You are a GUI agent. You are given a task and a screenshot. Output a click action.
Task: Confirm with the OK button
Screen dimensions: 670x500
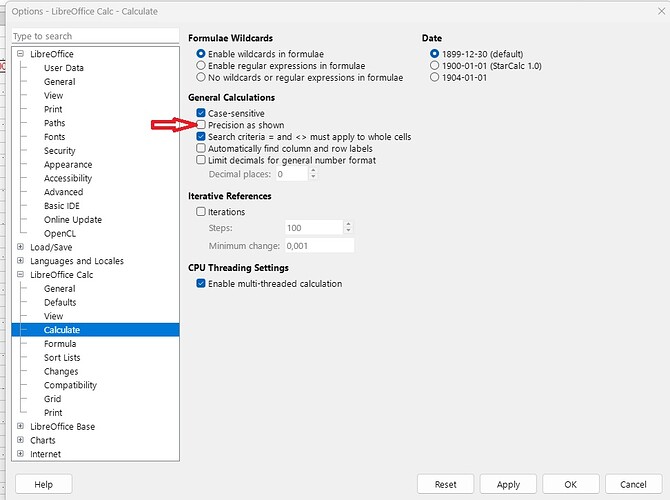point(571,484)
